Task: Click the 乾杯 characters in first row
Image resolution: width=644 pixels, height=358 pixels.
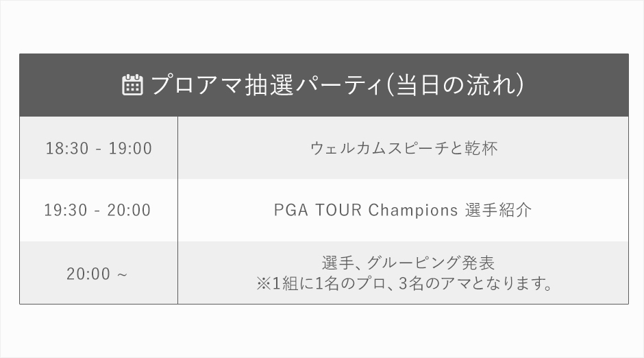Action: (482, 148)
